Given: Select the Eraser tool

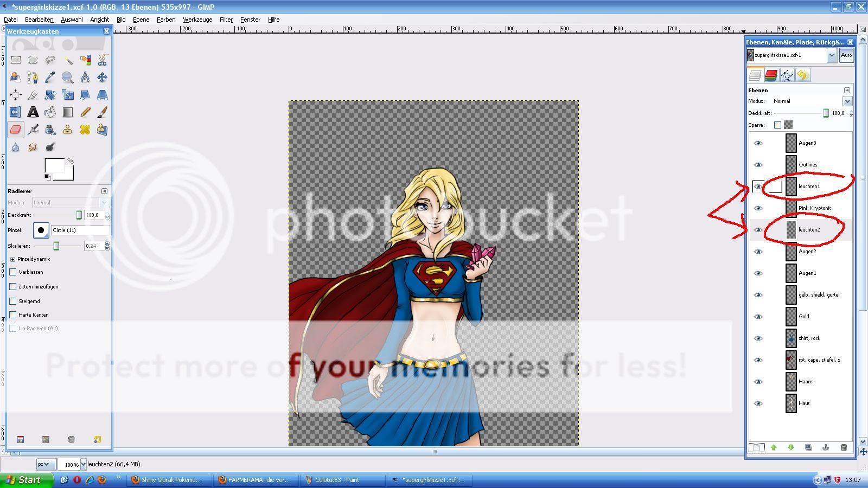Looking at the screenshot, I should tap(16, 130).
